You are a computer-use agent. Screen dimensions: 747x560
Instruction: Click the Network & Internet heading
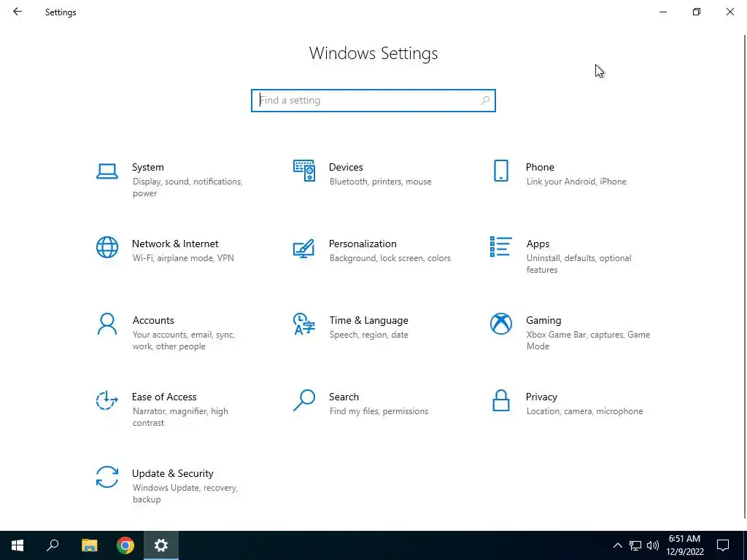175,244
